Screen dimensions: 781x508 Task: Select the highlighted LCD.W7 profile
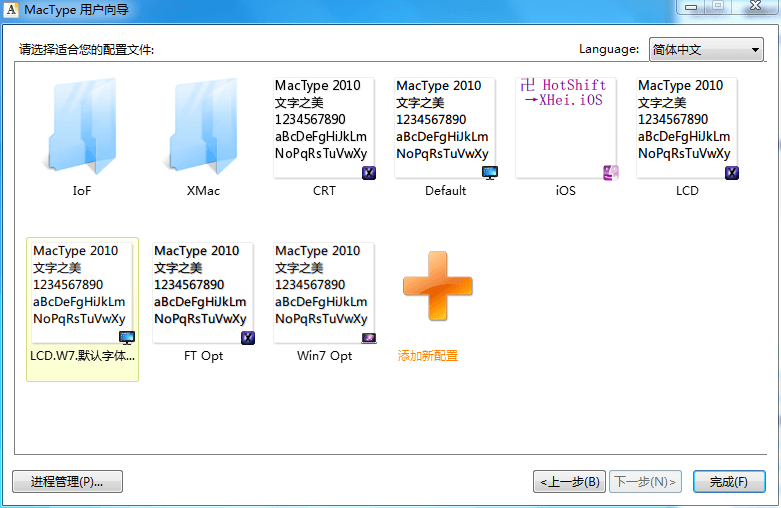pos(82,293)
